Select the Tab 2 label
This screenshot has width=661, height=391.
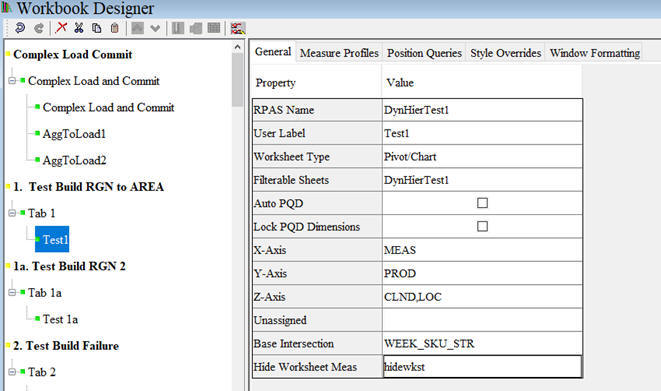click(x=42, y=372)
